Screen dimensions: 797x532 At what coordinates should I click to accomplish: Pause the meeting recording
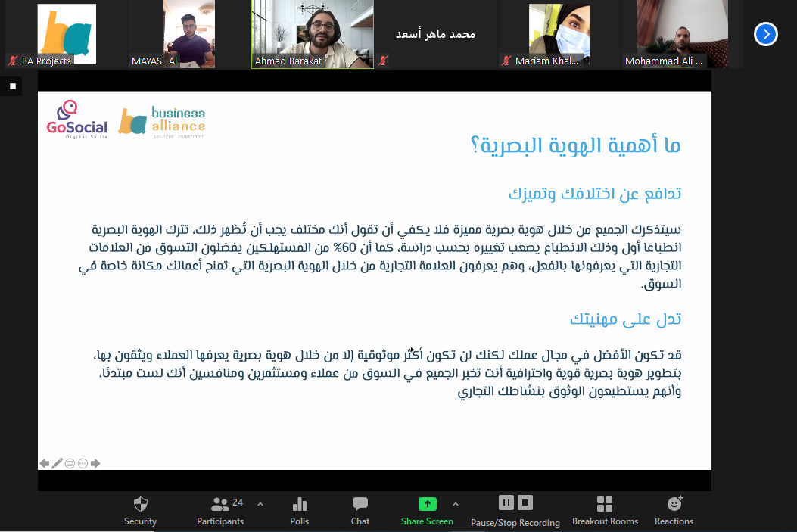[x=506, y=502]
